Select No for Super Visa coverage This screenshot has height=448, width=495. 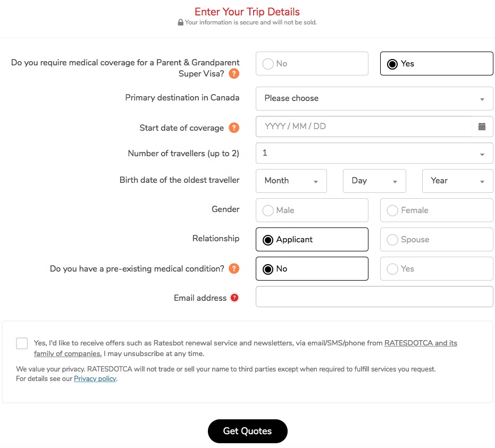(x=312, y=63)
